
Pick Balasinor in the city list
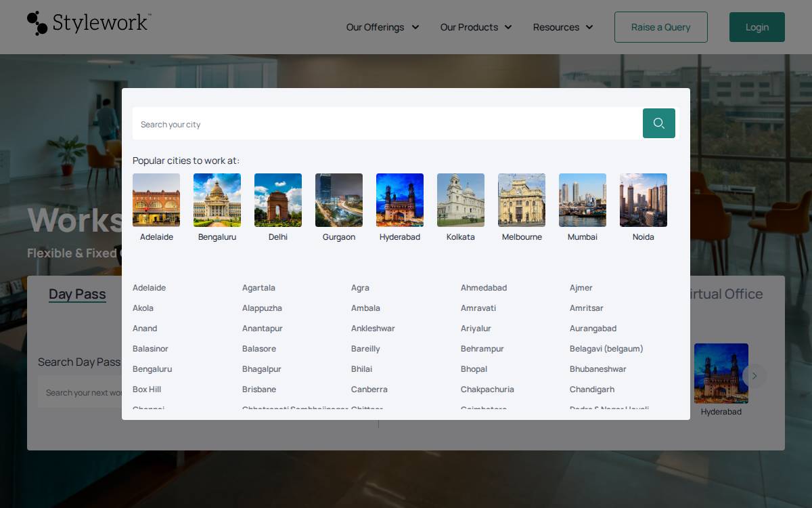[150, 349]
